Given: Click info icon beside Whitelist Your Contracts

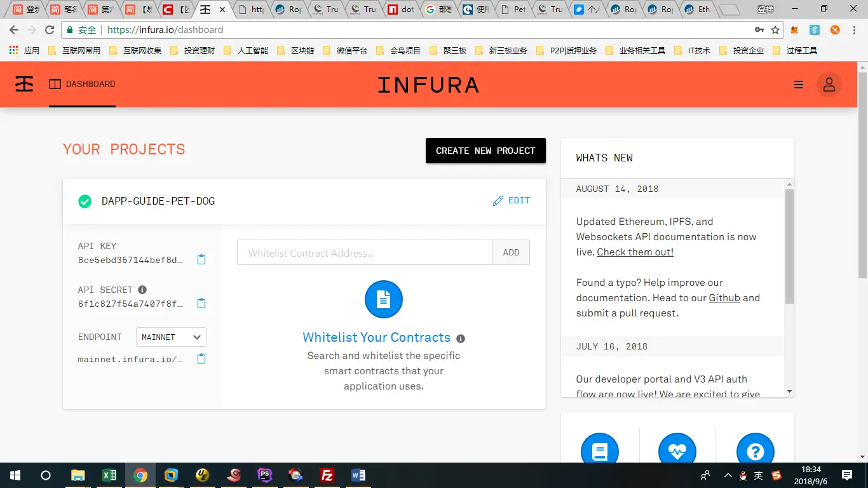Looking at the screenshot, I should (x=461, y=339).
